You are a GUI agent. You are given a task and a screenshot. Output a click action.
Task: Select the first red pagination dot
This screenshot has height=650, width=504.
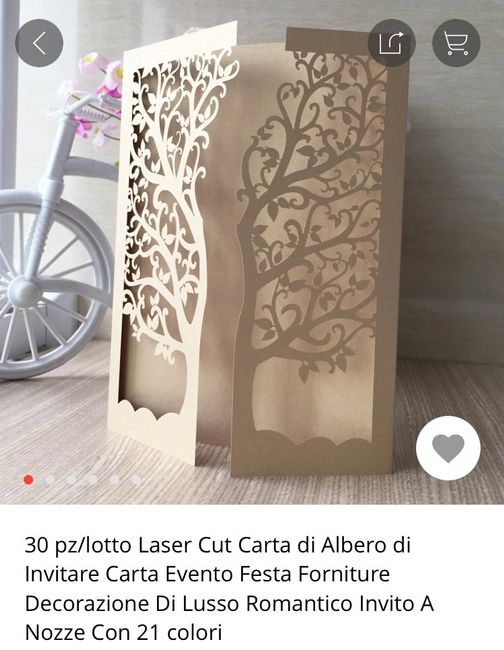29,480
